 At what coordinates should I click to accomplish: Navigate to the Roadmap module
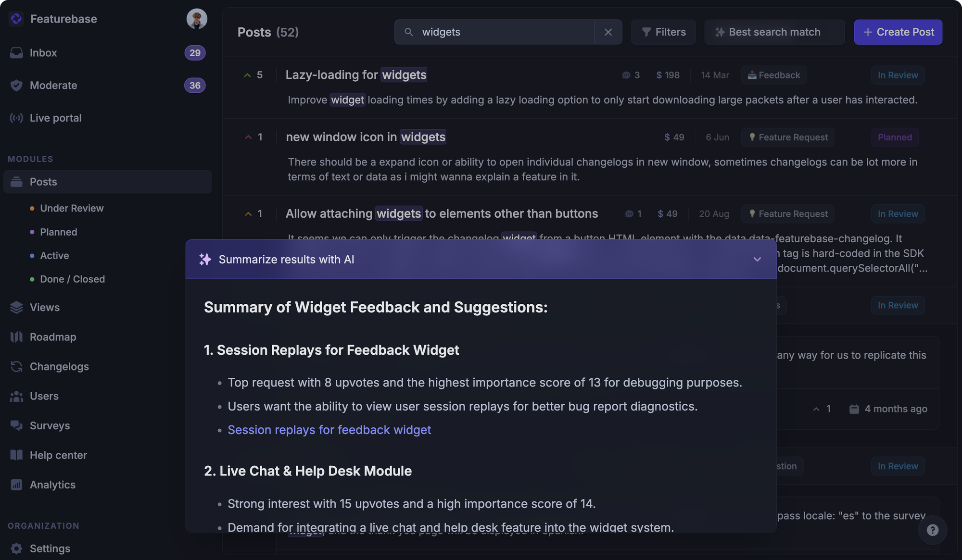point(53,337)
